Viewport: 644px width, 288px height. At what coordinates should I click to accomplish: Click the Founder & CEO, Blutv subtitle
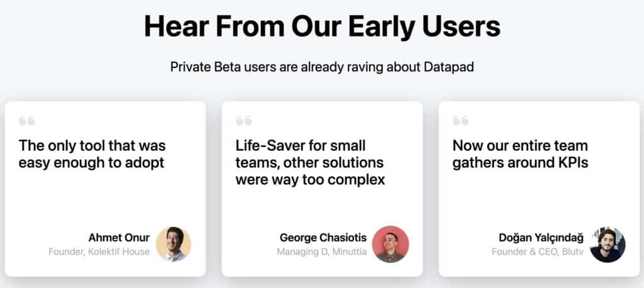(x=538, y=252)
